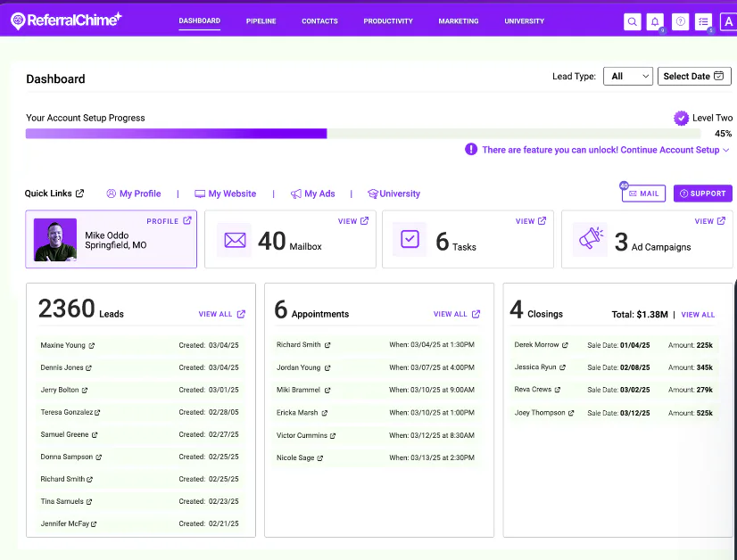The width and height of the screenshot is (737, 560).
Task: Click the account setup progress bar
Action: 363,134
